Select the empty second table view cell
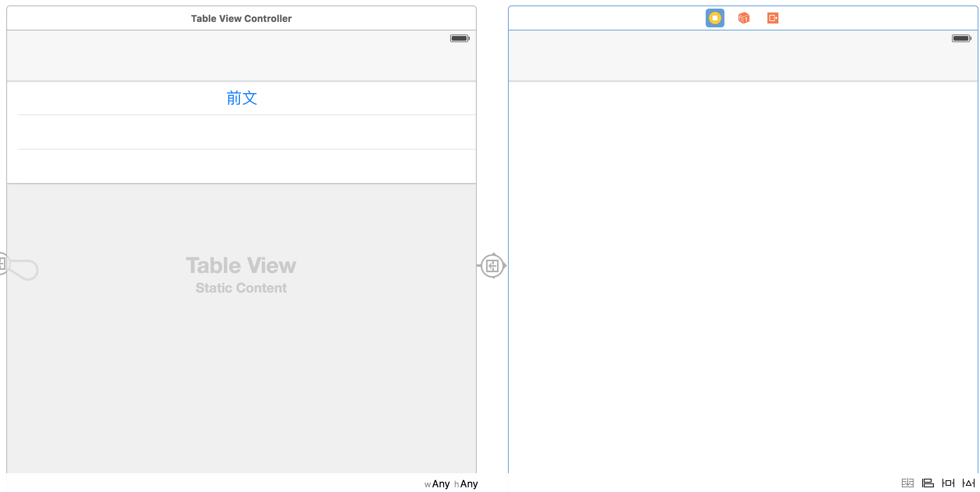Screen dimensions: 980x492 241,132
